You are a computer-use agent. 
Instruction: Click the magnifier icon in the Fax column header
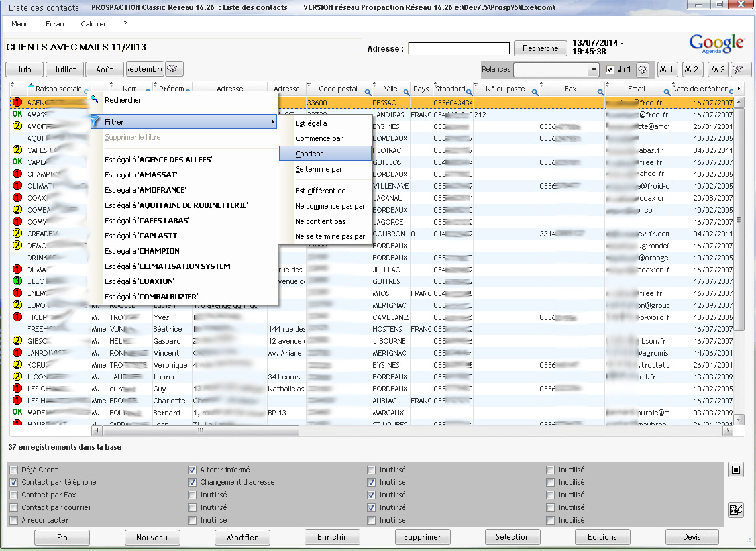click(600, 92)
